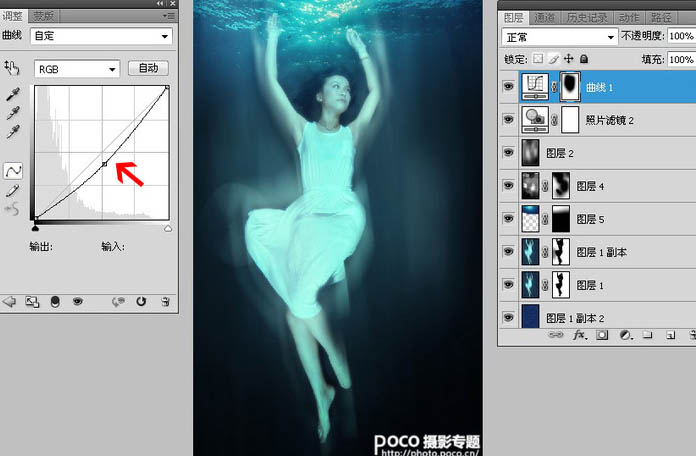Select pencil draw-curve mode icon
This screenshot has height=456, width=696.
click(12, 191)
